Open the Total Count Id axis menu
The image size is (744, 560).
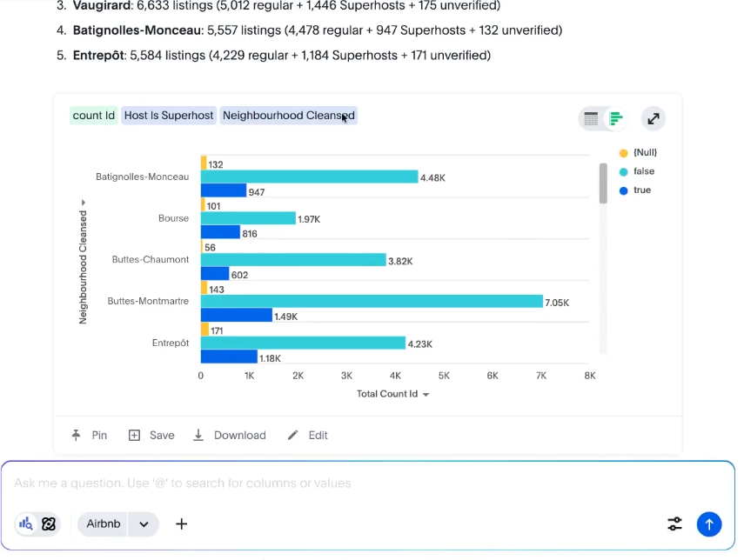393,394
